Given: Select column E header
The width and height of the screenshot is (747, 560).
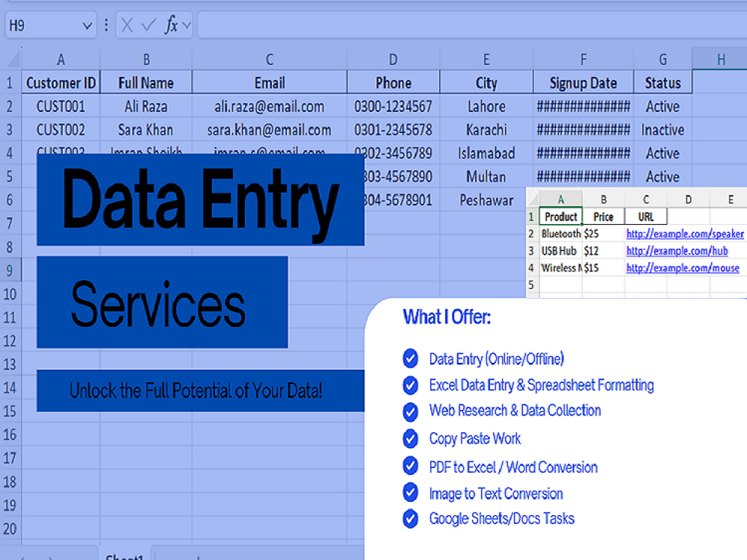Looking at the screenshot, I should pos(486,59).
